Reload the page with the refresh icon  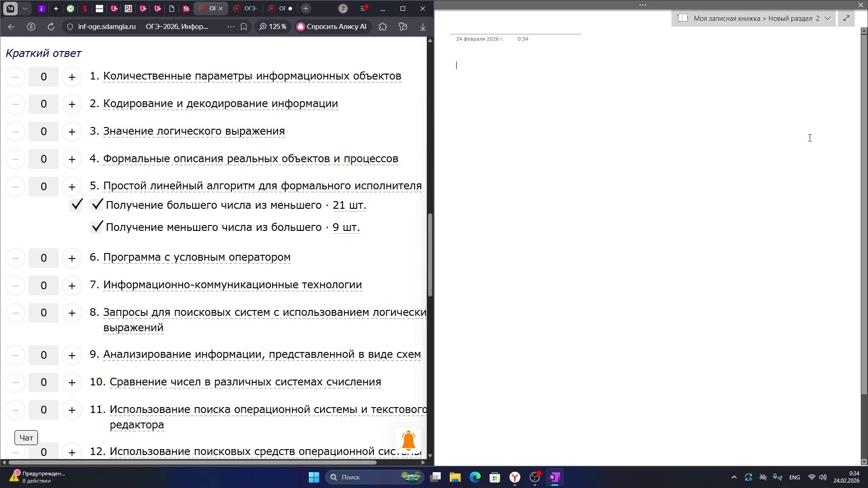point(51,27)
